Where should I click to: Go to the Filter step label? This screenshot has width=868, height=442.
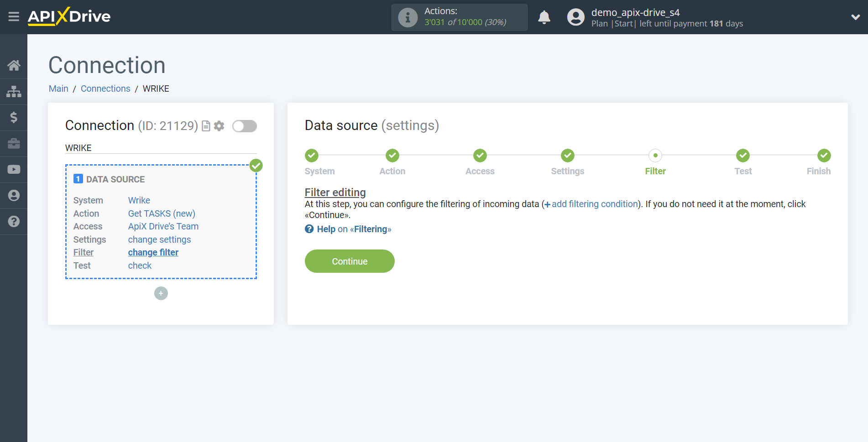(655, 171)
